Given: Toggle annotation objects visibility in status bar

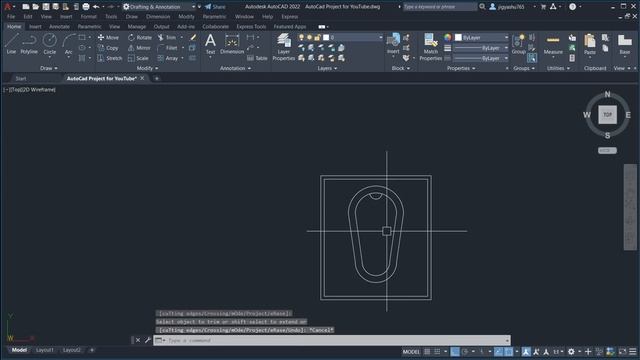Looking at the screenshot, I should tap(526, 351).
